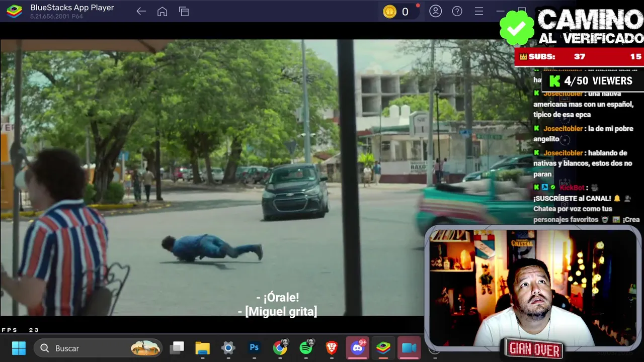Open Photoshop from the taskbar
Image resolution: width=644 pixels, height=362 pixels.
coord(254,347)
